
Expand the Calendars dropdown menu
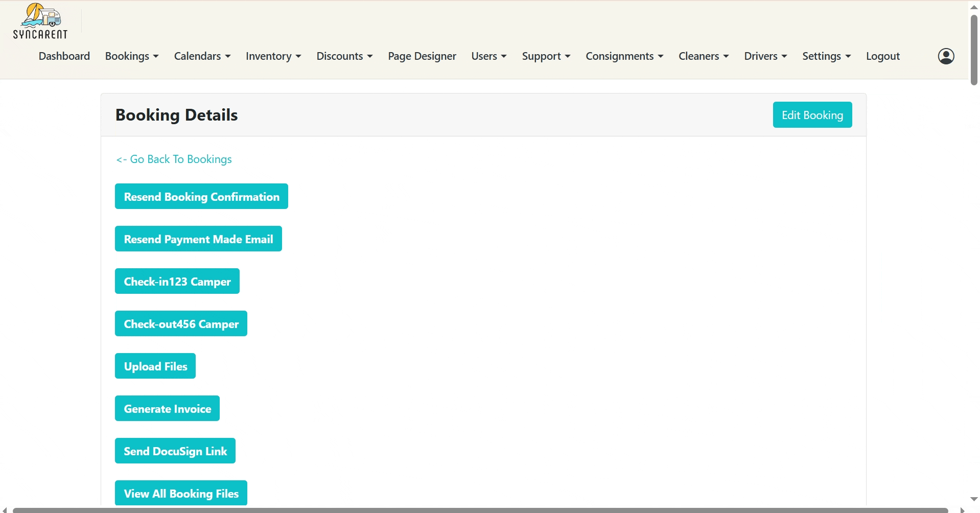(202, 56)
